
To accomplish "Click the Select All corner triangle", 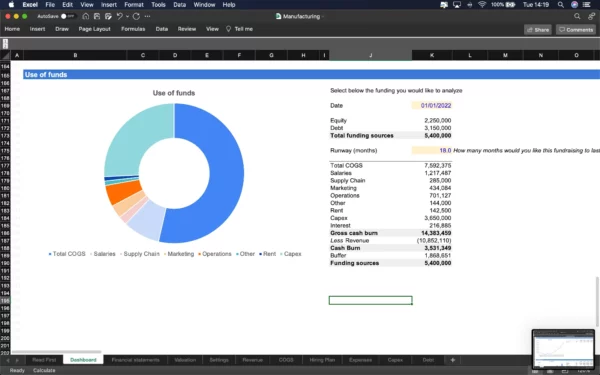I will pyautogui.click(x=5, y=55).
